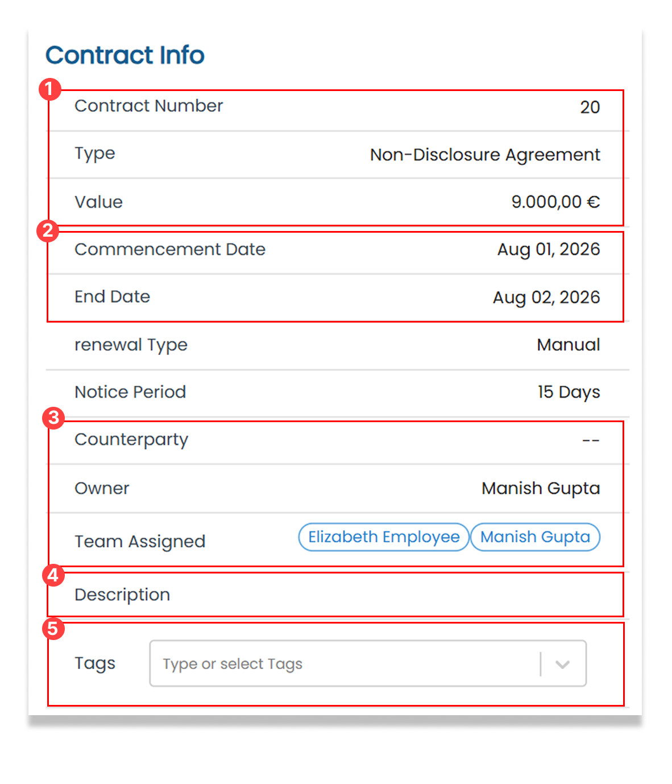Click the red annotation marker 1
672x784 pixels.
(x=50, y=89)
